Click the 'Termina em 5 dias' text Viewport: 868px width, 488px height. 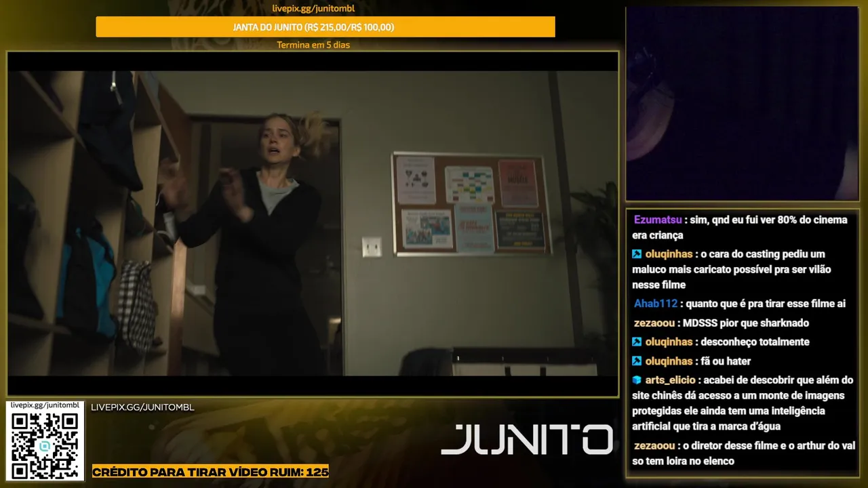[313, 45]
